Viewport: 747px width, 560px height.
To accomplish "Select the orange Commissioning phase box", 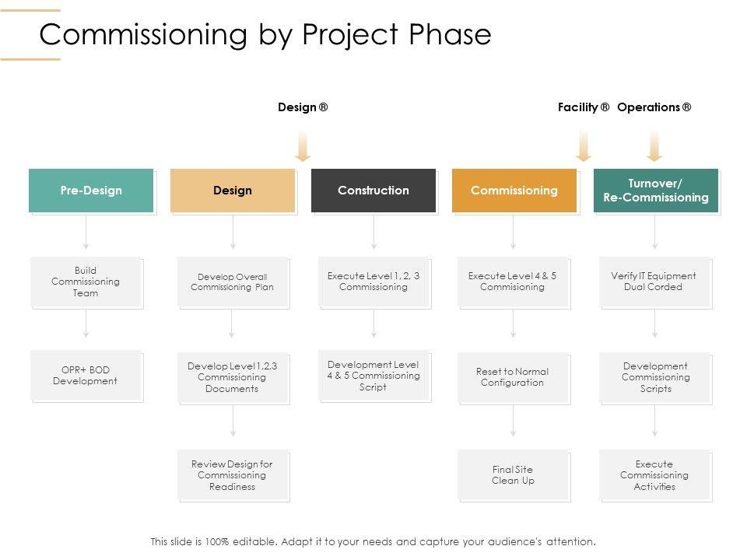I will 514,191.
